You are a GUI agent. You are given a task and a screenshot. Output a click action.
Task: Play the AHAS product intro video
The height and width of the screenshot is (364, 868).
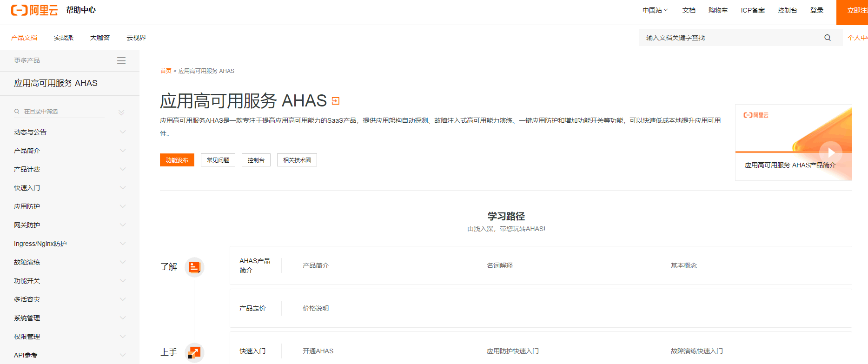click(831, 152)
